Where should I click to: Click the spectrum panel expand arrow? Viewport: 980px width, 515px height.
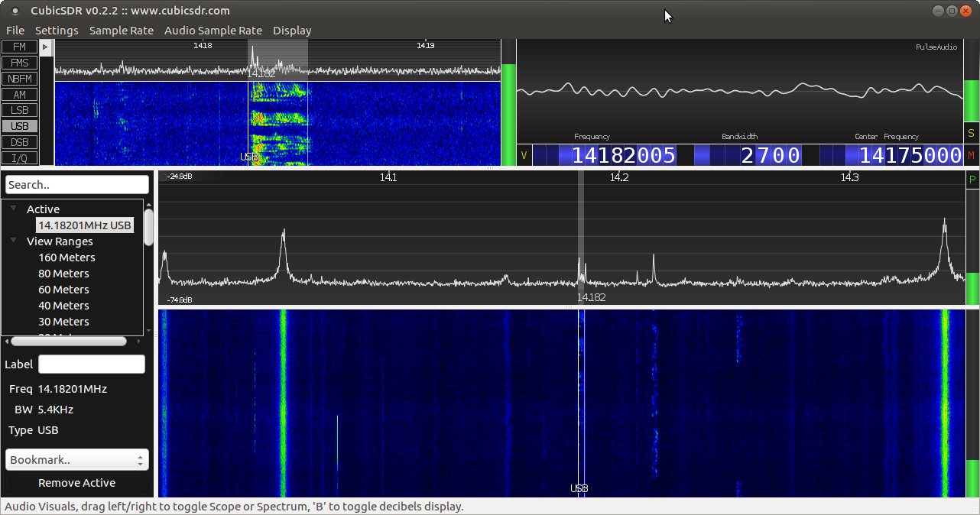coord(45,46)
